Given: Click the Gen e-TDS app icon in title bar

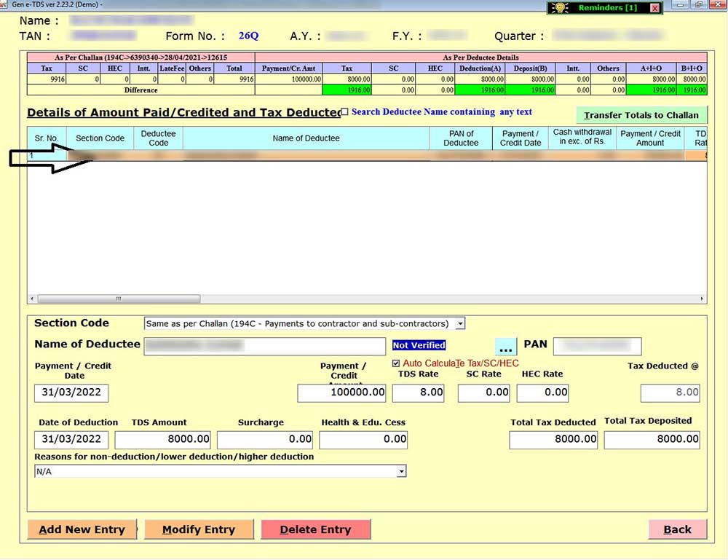Looking at the screenshot, I should (x=4, y=4).
